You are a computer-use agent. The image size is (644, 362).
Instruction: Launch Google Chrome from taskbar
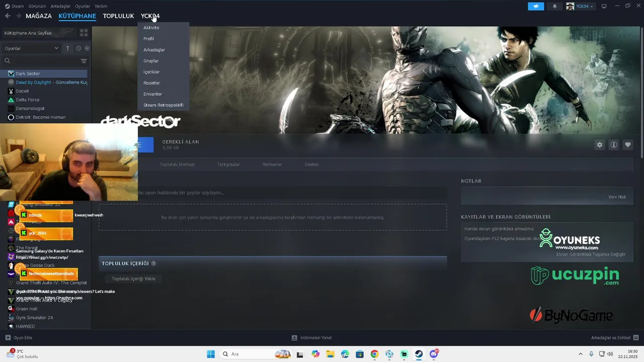pos(374,354)
